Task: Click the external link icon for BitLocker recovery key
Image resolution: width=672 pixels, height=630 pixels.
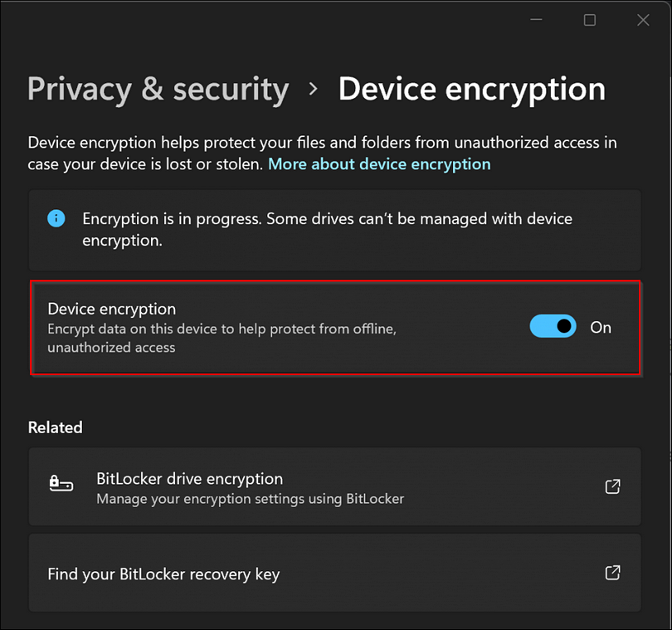Action: point(612,573)
